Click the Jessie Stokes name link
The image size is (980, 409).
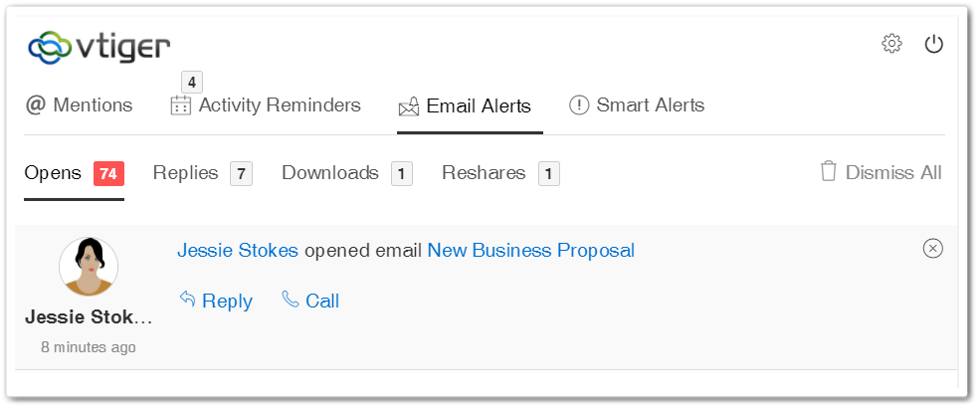coord(238,251)
